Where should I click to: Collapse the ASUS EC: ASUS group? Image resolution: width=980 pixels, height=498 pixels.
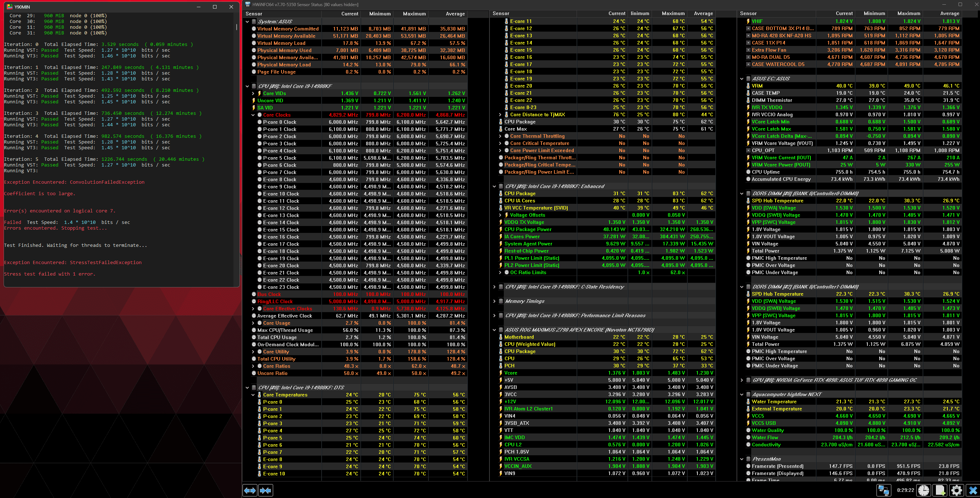point(742,79)
